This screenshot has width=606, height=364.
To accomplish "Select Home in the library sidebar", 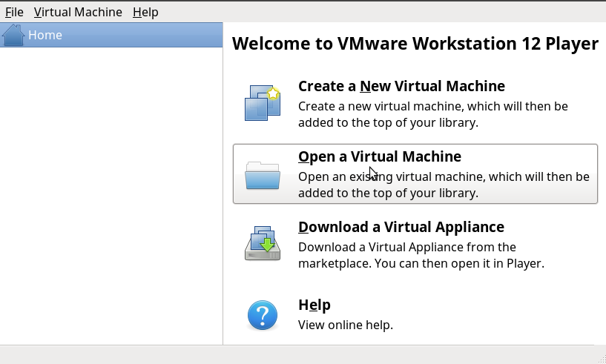I will click(111, 35).
